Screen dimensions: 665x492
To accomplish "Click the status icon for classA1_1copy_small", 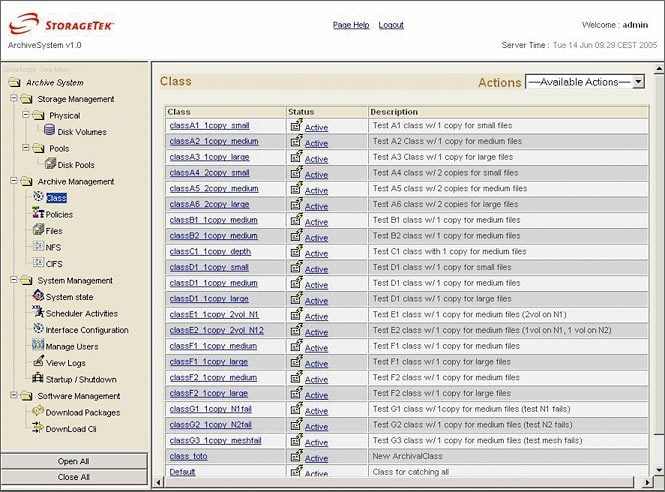I will pos(296,126).
